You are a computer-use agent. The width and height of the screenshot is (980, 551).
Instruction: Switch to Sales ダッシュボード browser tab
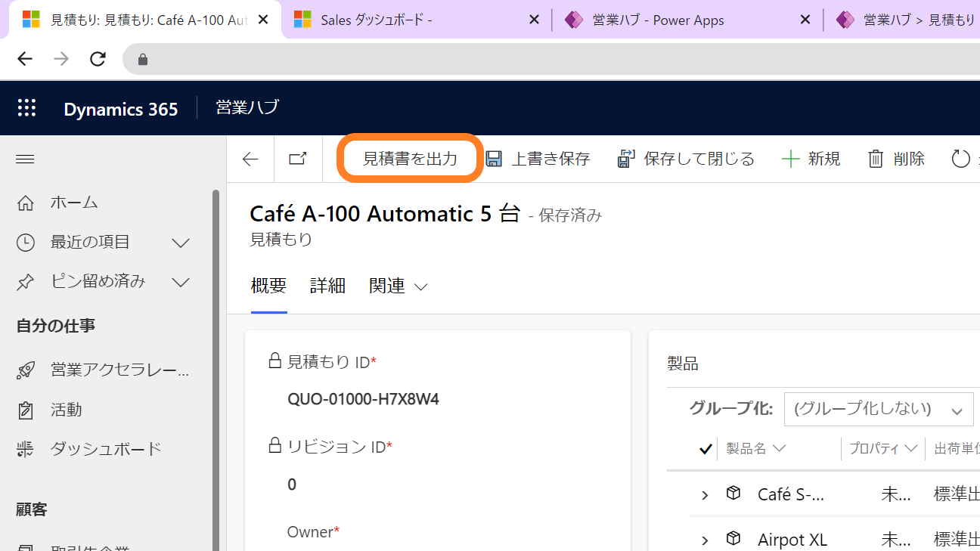pos(417,20)
